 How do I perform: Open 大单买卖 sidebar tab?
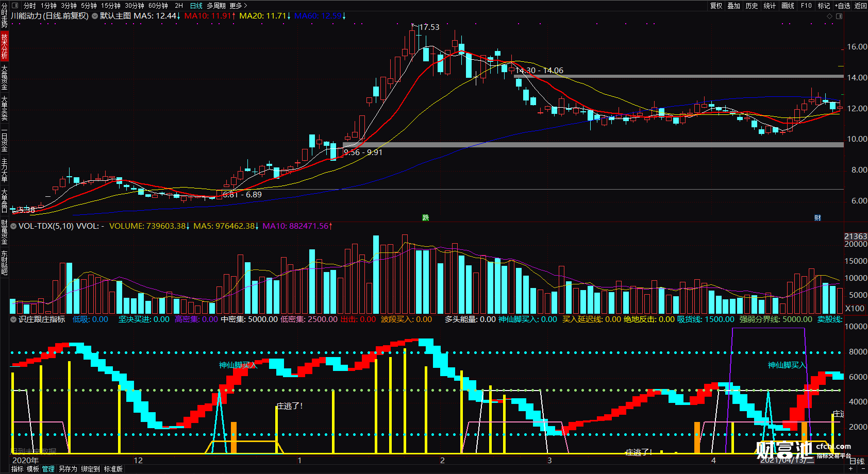point(4,108)
